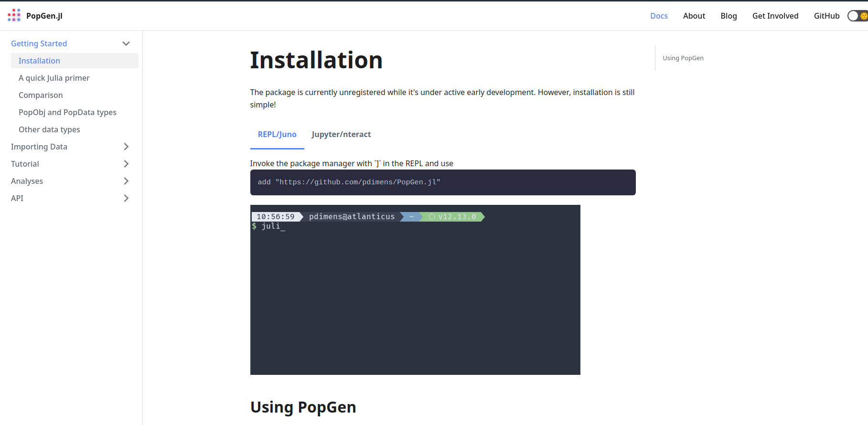Click the terminal animation showing juli_ prompt

coord(415,290)
